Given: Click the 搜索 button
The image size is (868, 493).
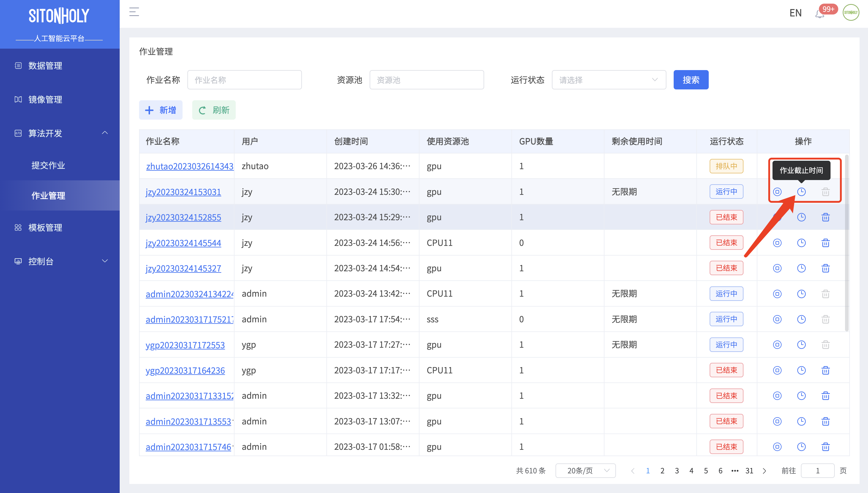Looking at the screenshot, I should click(x=691, y=80).
